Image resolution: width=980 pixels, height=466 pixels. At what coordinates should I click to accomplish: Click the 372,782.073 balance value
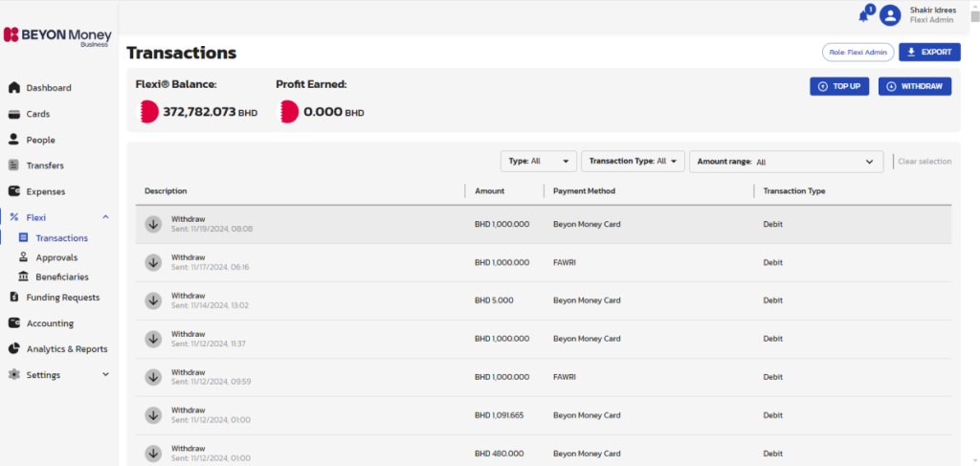[199, 112]
